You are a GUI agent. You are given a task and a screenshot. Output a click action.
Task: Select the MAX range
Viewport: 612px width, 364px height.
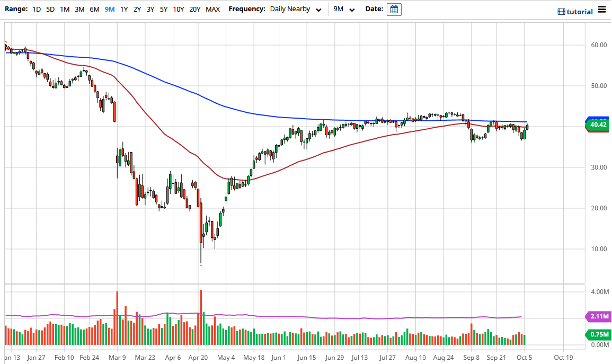pos(212,9)
